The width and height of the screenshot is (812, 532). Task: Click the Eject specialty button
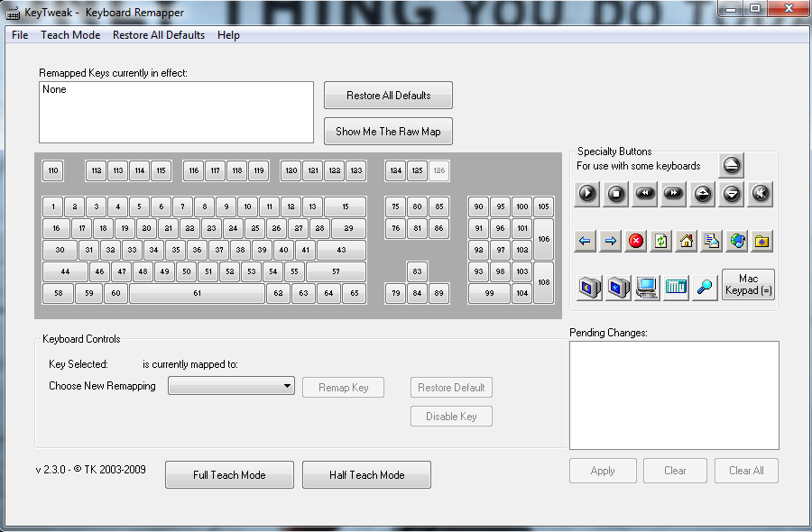[x=731, y=166]
